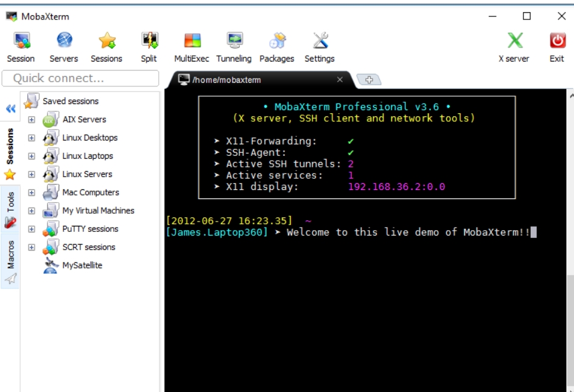Open the Tunneling manager
Viewport: 574px width, 392px height.
[x=234, y=40]
